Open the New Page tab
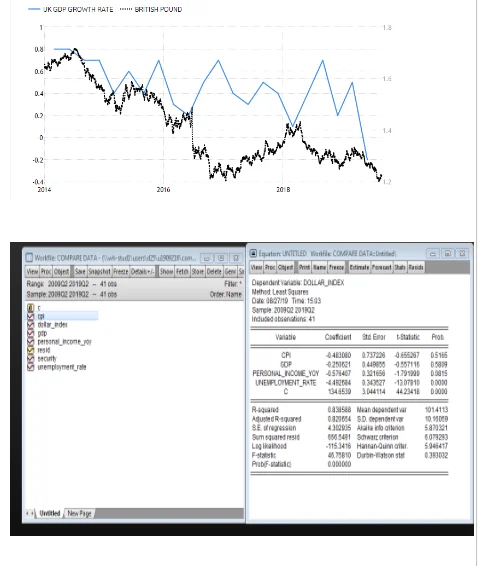The width and height of the screenshot is (478, 566). tap(79, 513)
